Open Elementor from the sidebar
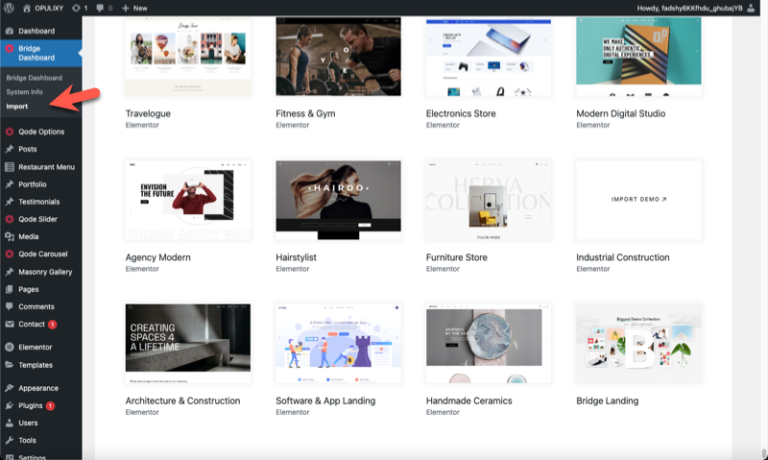768x460 pixels. tap(35, 347)
